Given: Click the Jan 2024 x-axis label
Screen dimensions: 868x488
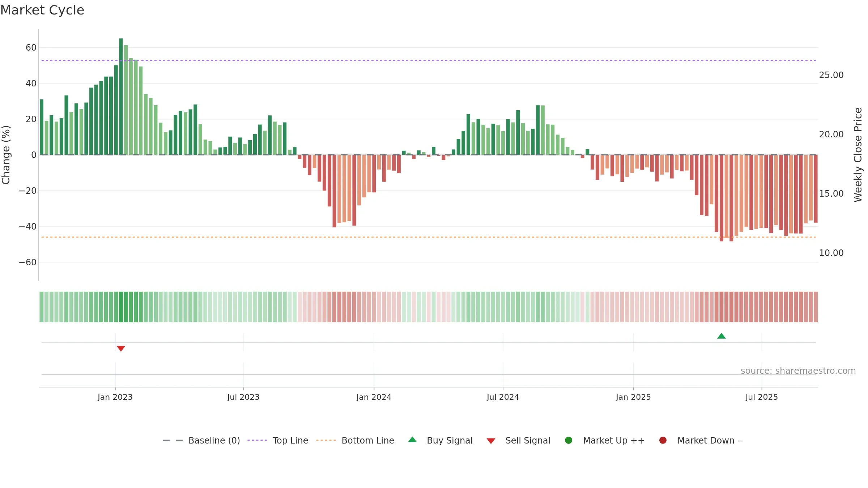Looking at the screenshot, I should 374,397.
